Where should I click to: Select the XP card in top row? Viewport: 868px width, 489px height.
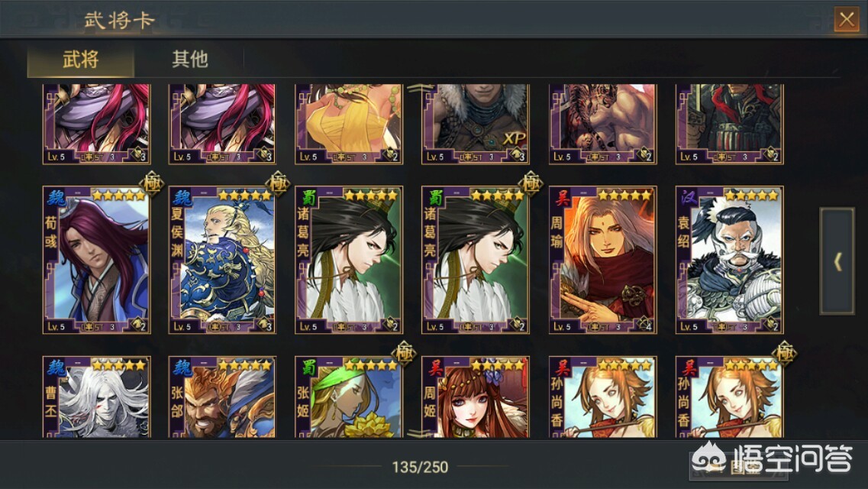[476, 124]
